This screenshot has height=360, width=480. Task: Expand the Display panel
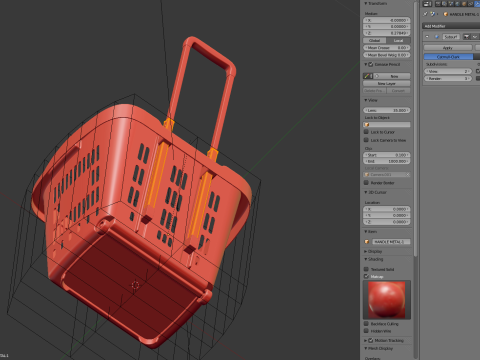366,251
